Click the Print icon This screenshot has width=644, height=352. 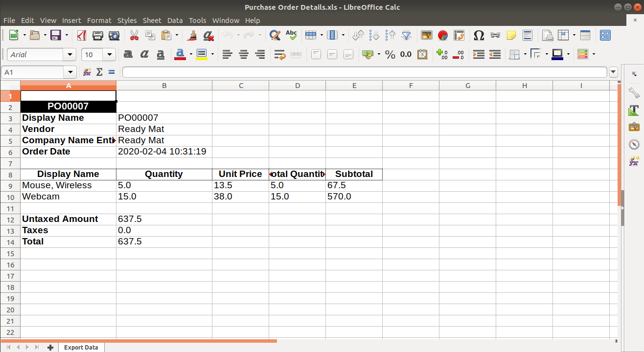pos(98,35)
